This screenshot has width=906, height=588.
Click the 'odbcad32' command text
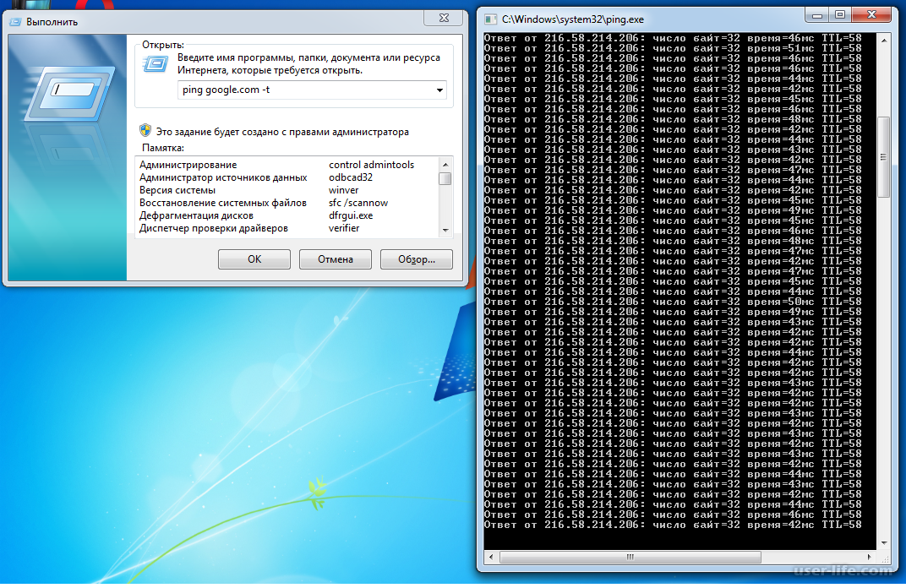[x=351, y=178]
